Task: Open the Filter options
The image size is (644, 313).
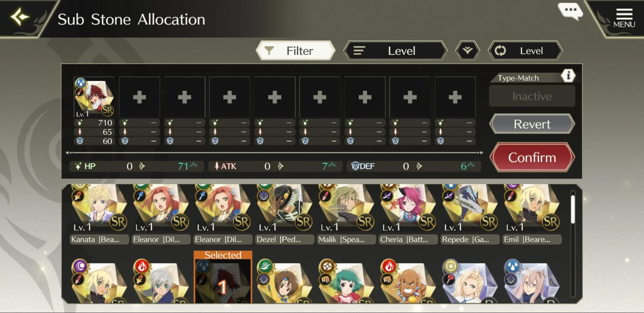Action: coord(295,51)
